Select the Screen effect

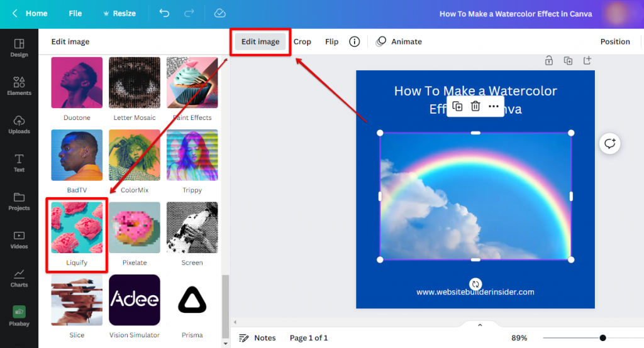click(192, 227)
